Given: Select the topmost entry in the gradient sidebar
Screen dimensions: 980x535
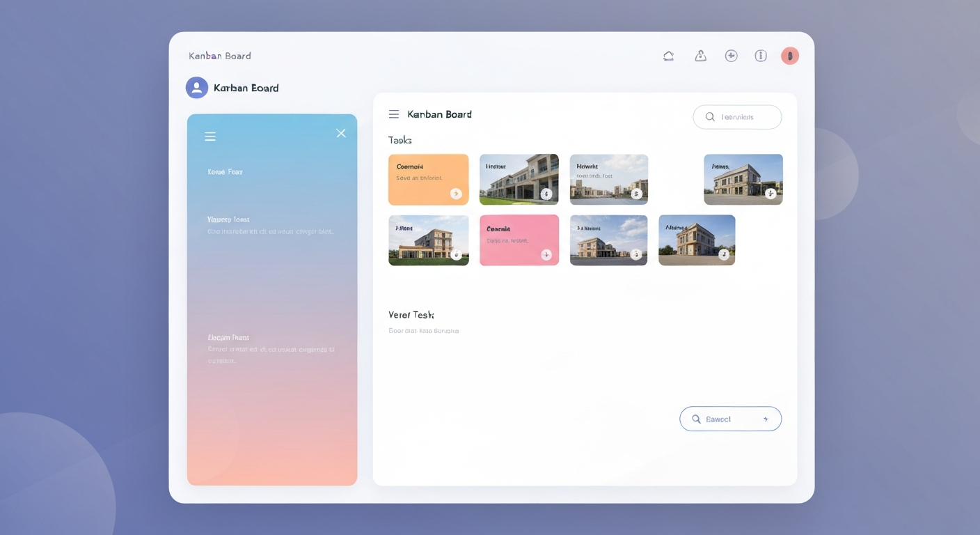Looking at the screenshot, I should tap(225, 171).
